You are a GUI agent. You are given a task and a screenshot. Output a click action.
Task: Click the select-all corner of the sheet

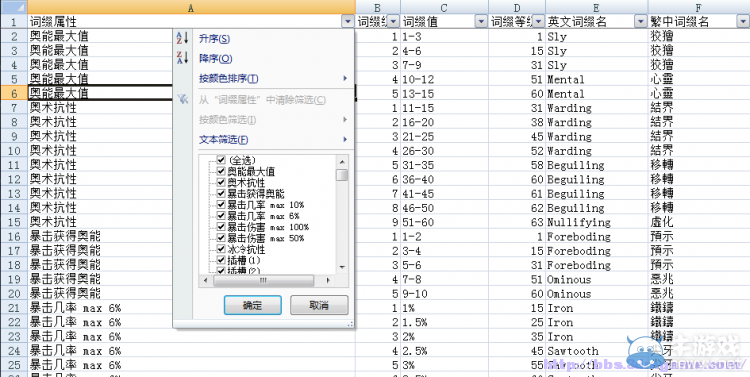coord(13,7)
